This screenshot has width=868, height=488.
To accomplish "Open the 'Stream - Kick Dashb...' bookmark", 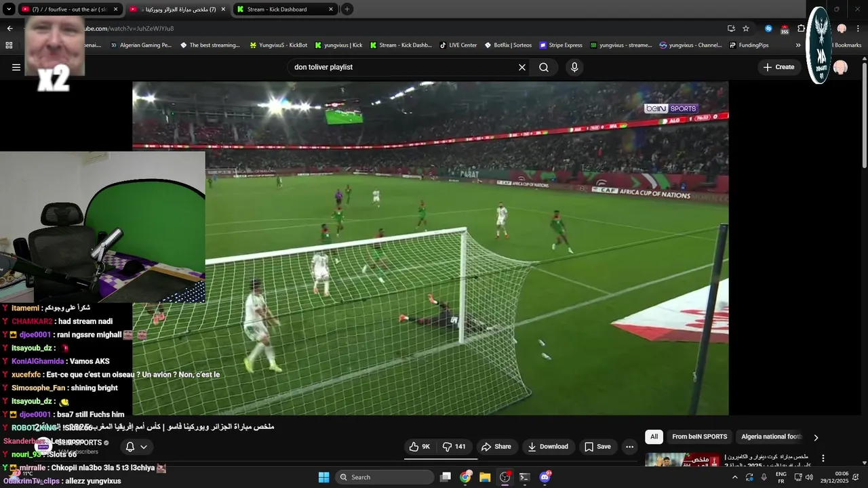I will click(400, 45).
